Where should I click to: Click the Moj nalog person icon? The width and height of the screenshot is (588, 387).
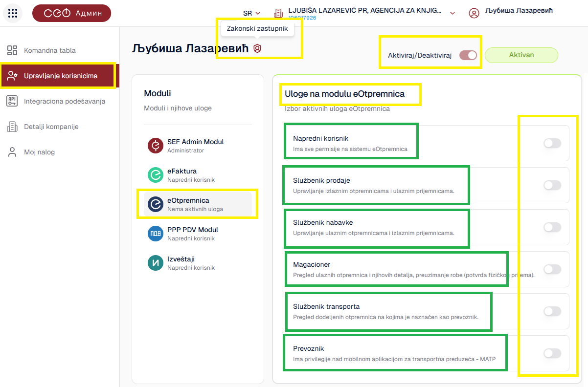pyautogui.click(x=12, y=152)
